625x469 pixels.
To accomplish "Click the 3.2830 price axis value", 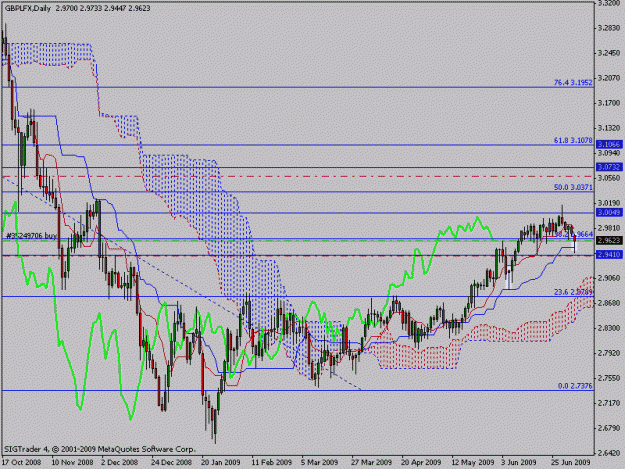I will coord(609,28).
